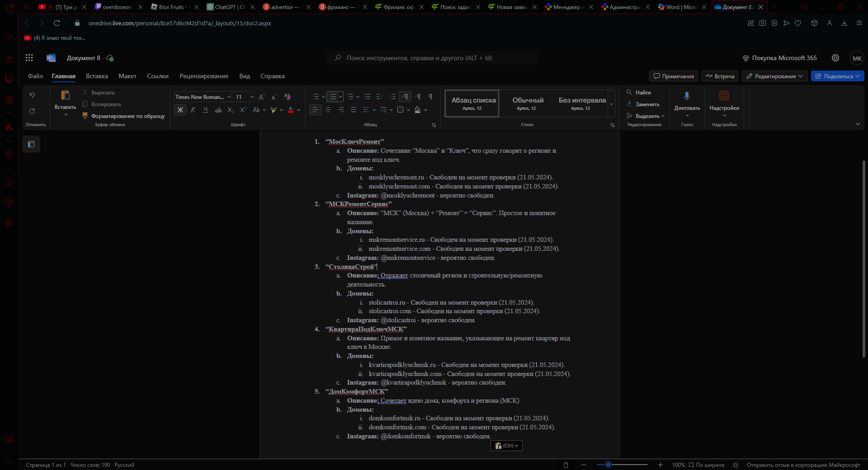Viewport: 868px width, 470px height.
Task: Toggle the numbered list button
Action: (333, 97)
